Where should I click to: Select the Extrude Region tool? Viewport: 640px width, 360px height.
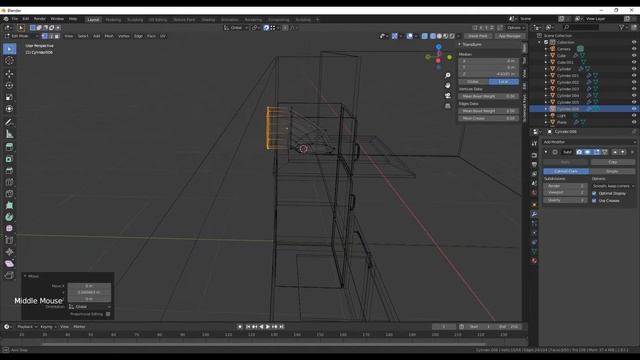coord(9,147)
